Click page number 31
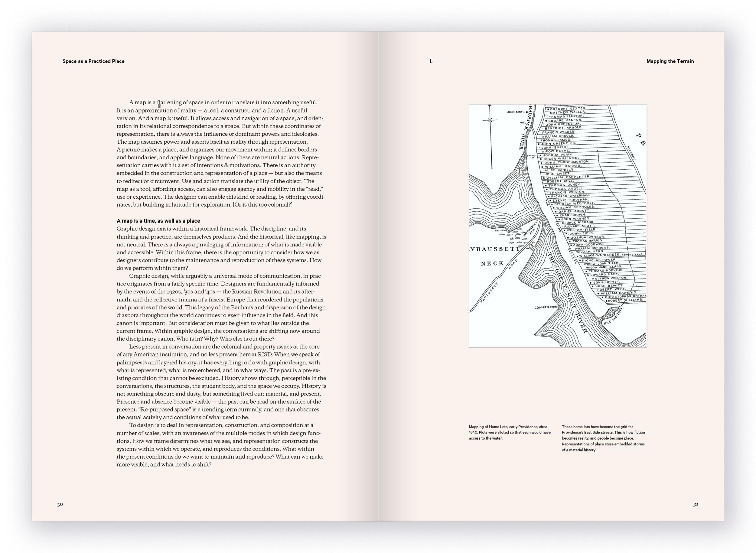 (x=696, y=504)
